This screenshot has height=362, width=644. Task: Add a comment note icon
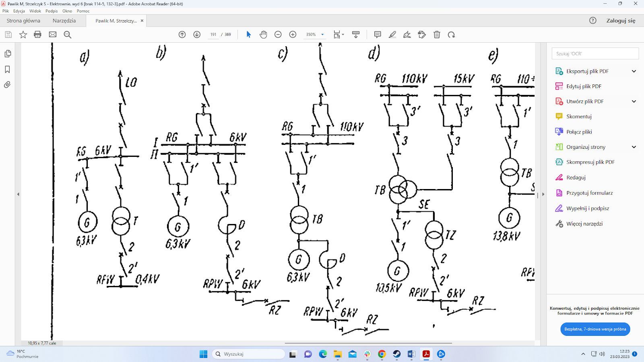click(x=377, y=35)
